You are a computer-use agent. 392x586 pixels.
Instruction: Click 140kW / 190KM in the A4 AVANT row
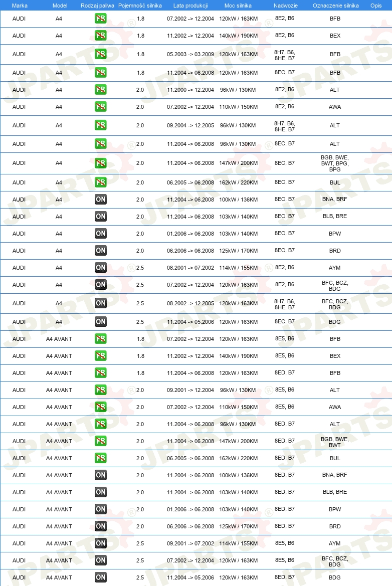pyautogui.click(x=239, y=356)
